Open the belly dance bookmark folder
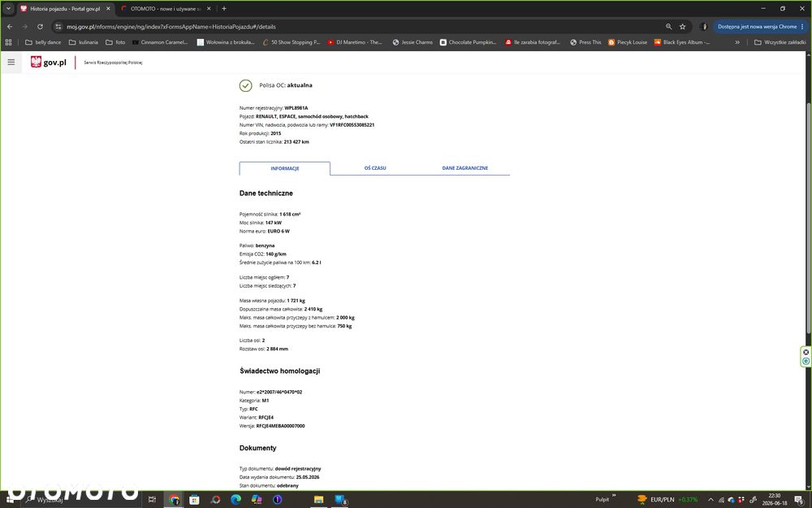The image size is (812, 508). [x=43, y=42]
